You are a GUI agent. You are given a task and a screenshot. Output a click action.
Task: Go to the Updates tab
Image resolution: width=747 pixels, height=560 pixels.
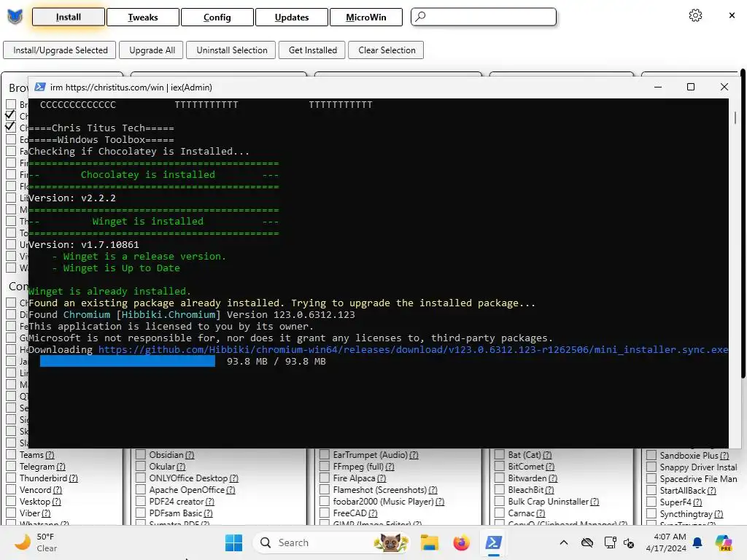[292, 17]
